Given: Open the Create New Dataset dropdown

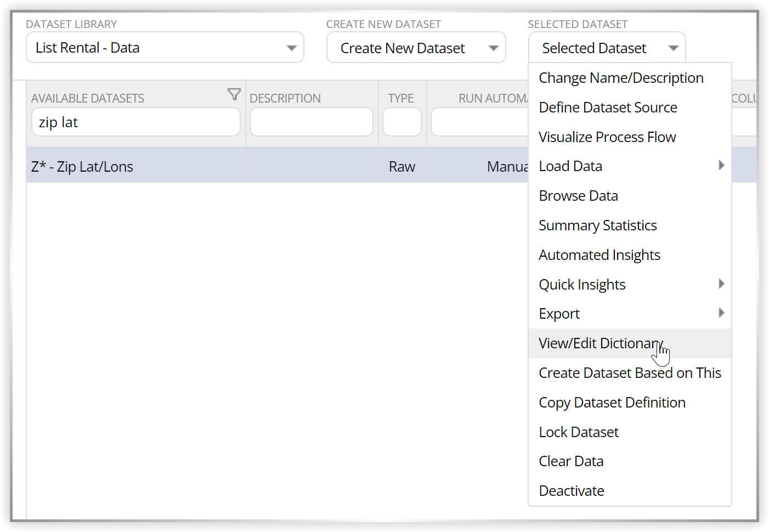Looking at the screenshot, I should tap(416, 48).
